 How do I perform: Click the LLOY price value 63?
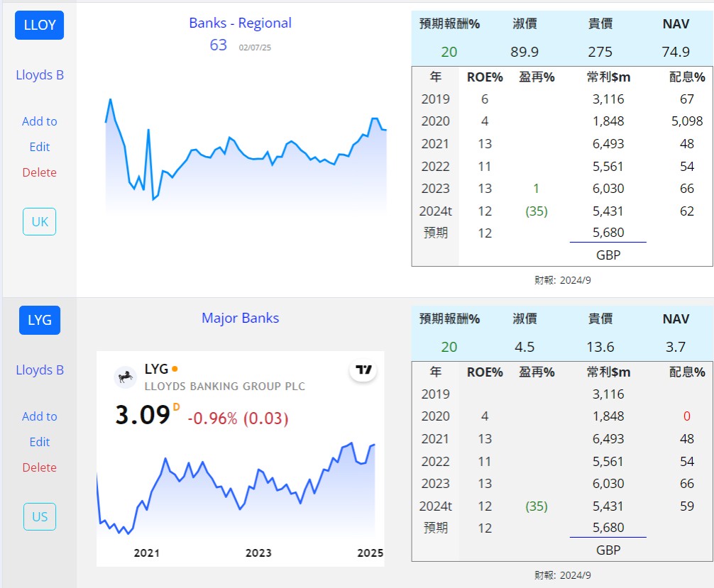click(x=218, y=45)
